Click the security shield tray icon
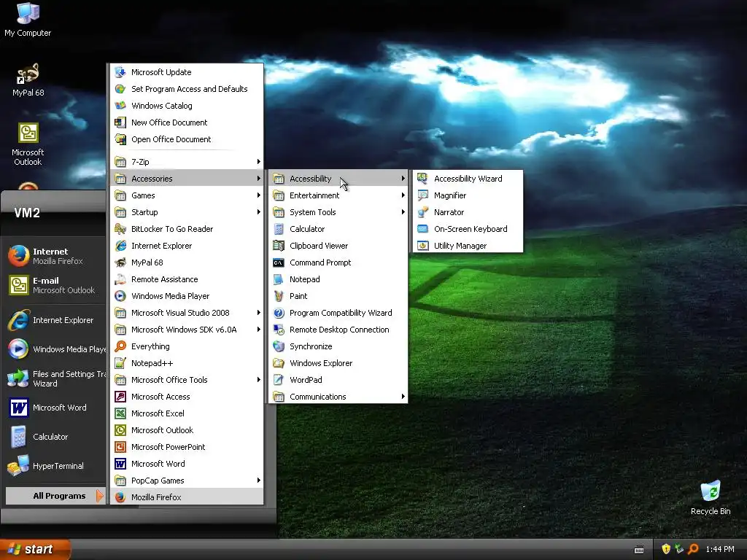747x560 pixels. point(666,549)
